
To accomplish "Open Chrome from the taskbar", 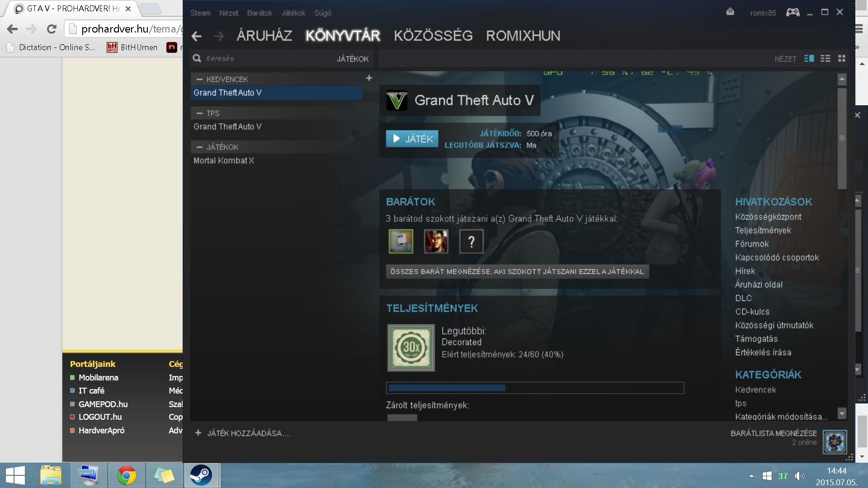I will click(x=126, y=475).
